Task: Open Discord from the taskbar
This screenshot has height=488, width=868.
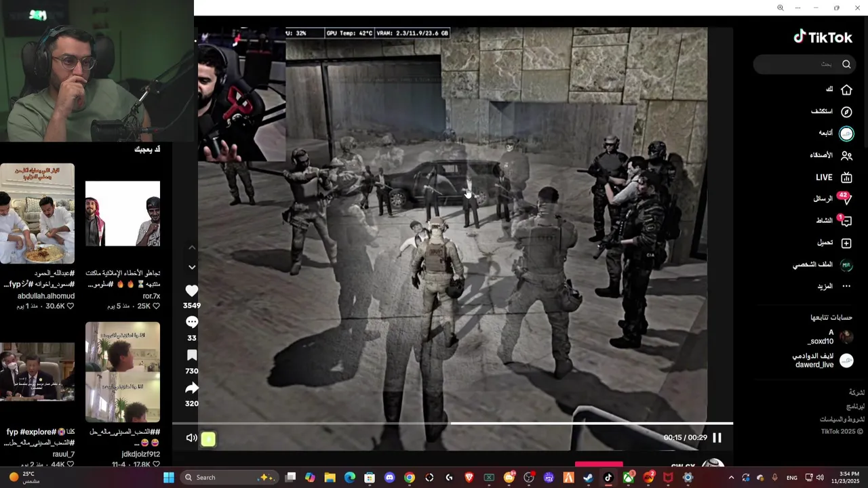Action: (389, 478)
